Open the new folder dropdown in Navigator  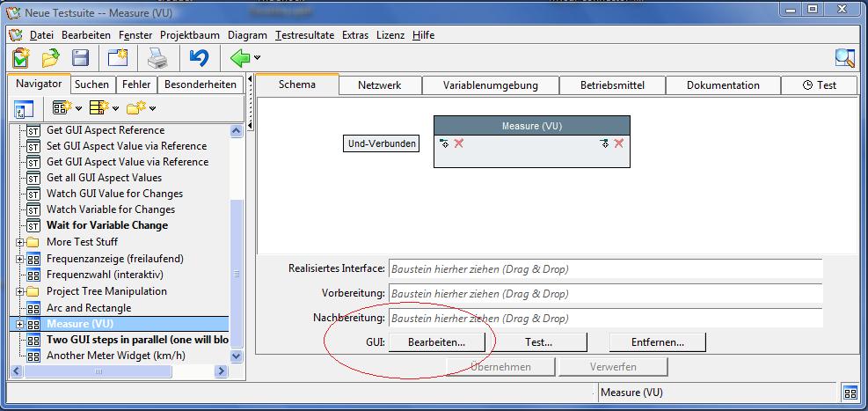pos(152,109)
